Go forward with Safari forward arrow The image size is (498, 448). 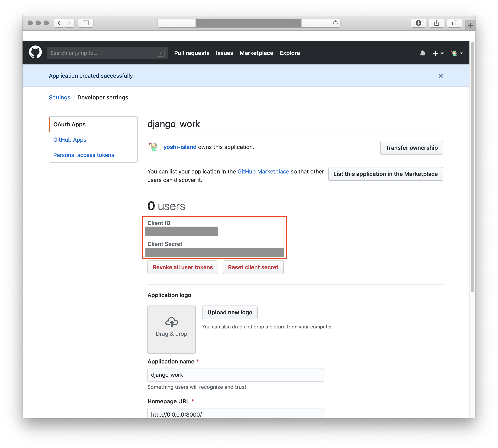(69, 23)
